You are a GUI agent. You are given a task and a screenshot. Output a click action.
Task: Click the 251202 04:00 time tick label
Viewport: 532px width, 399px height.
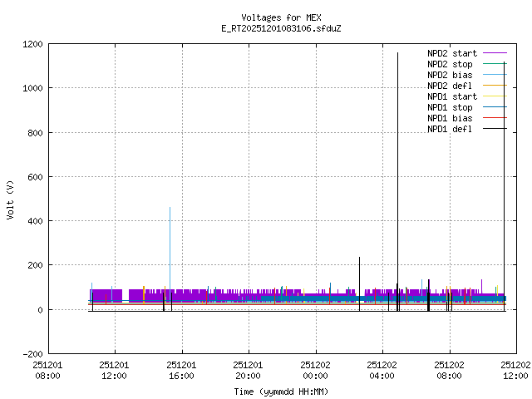(x=382, y=370)
